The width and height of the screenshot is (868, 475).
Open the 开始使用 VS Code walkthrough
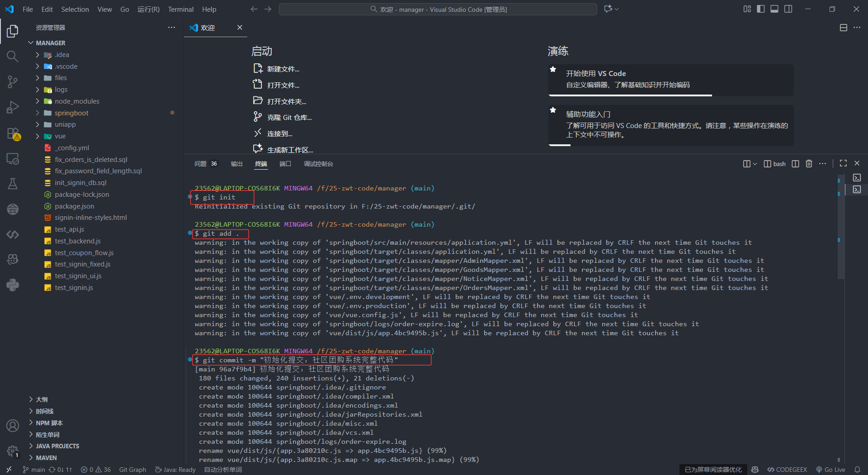pyautogui.click(x=671, y=80)
